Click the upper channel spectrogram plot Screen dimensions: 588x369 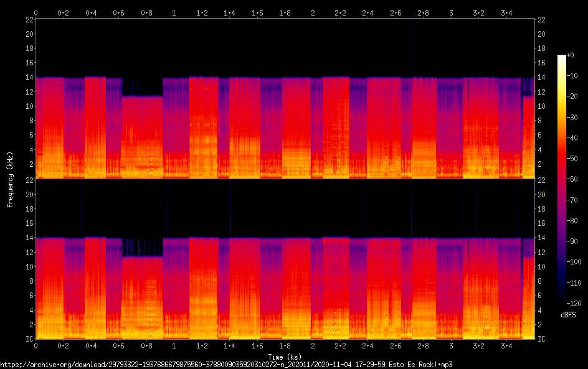tap(285, 98)
